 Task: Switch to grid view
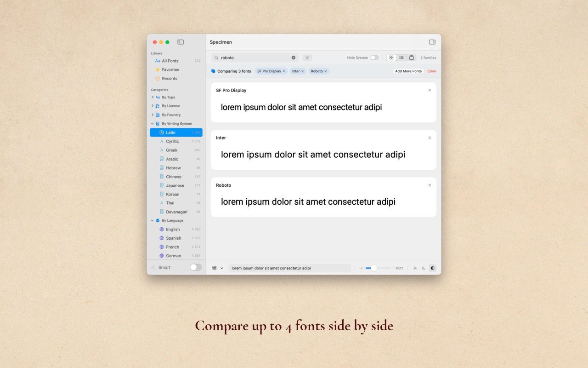click(391, 57)
